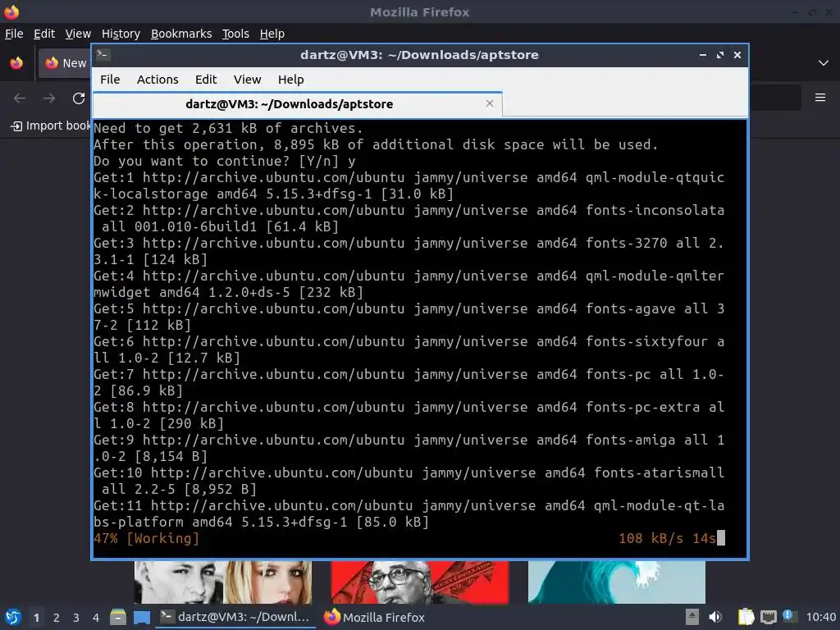Open the terminal Edit menu
Image resolution: width=840 pixels, height=630 pixels.
tap(206, 80)
